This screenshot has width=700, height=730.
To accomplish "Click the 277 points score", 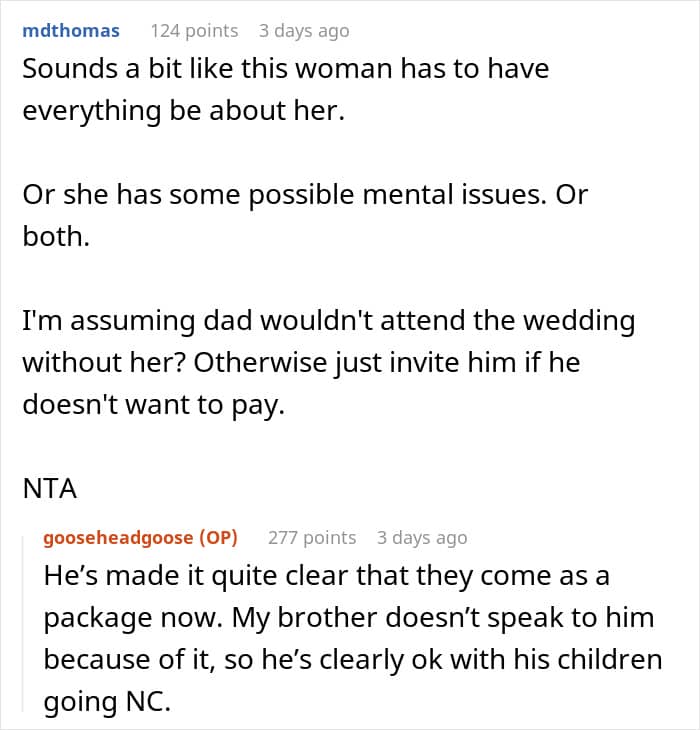I will click(x=312, y=537).
